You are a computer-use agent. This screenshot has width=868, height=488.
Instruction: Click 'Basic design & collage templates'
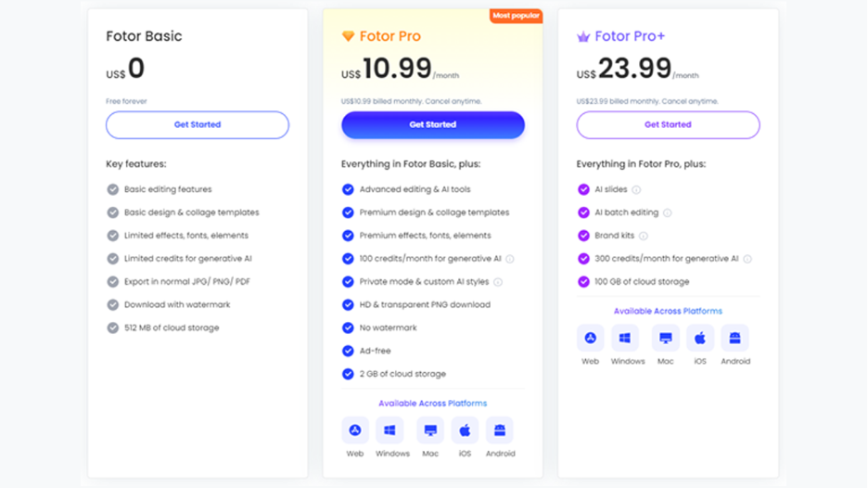192,212
